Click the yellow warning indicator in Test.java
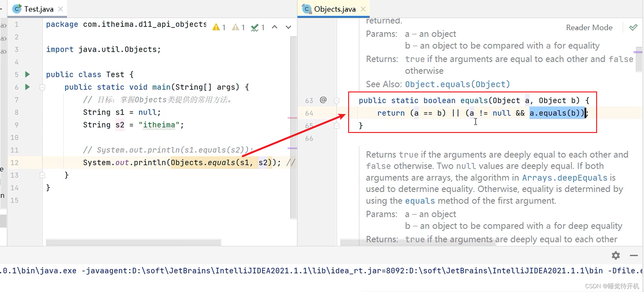644x292 pixels. (x=219, y=27)
